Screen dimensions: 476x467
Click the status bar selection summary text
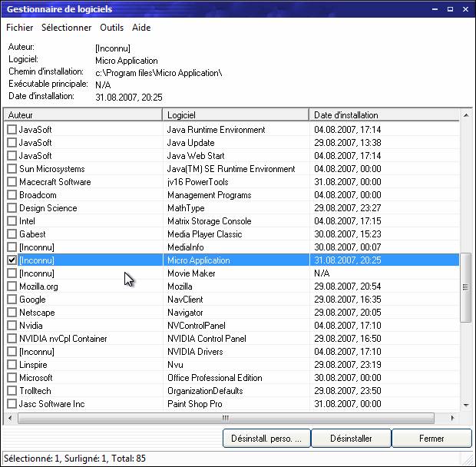coord(74,459)
